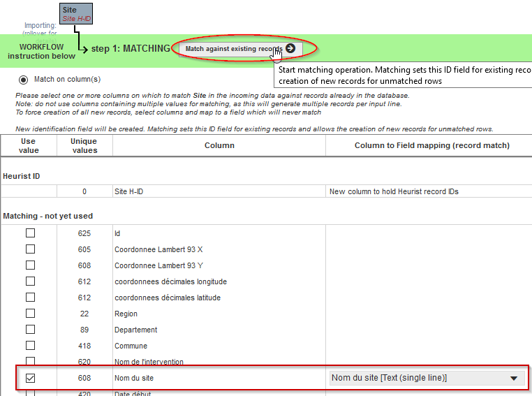
Task: Check the Id column checkbox
Action: point(30,233)
